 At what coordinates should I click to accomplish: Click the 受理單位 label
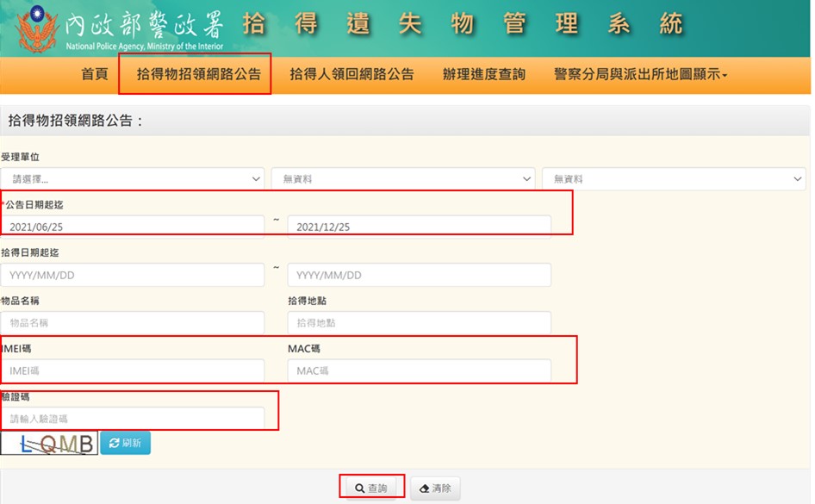[20, 157]
